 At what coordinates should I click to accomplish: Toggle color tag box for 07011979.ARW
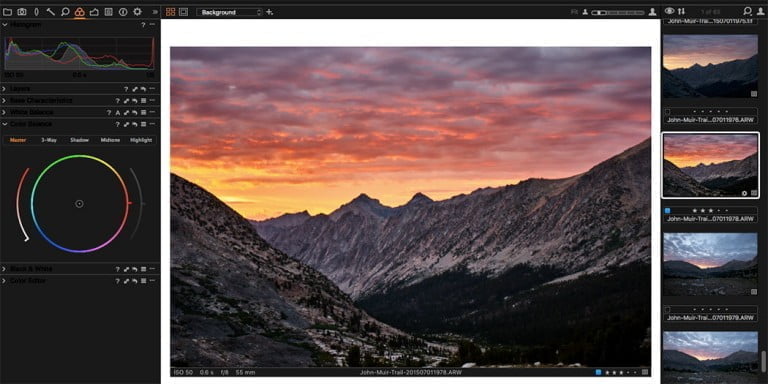pos(668,310)
